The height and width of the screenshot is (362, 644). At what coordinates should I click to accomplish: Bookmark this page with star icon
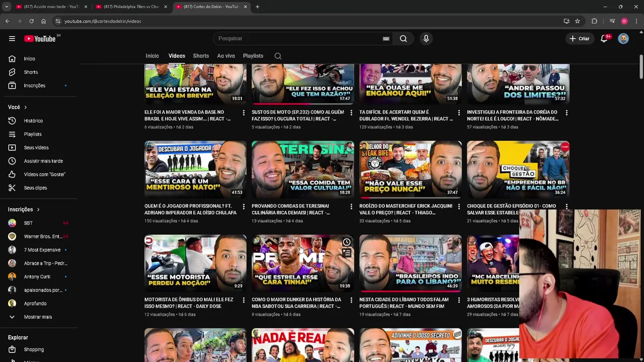578,21
